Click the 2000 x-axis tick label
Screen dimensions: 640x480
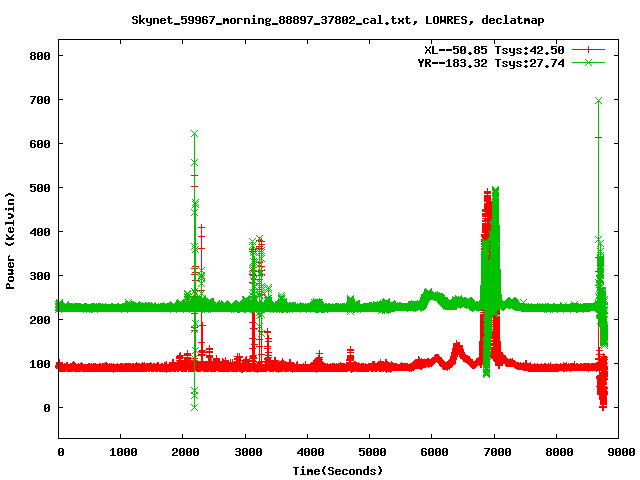click(x=185, y=452)
